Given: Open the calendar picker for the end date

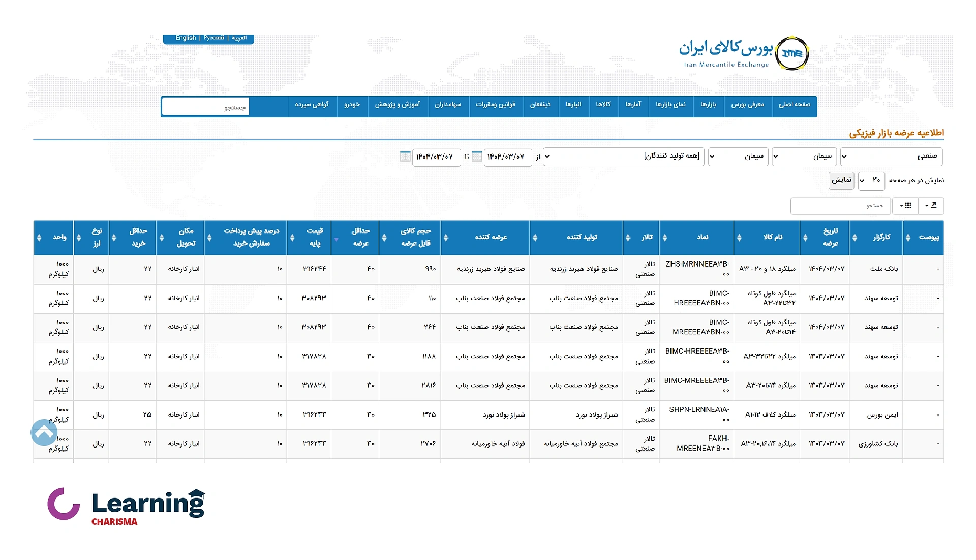Looking at the screenshot, I should click(x=405, y=157).
